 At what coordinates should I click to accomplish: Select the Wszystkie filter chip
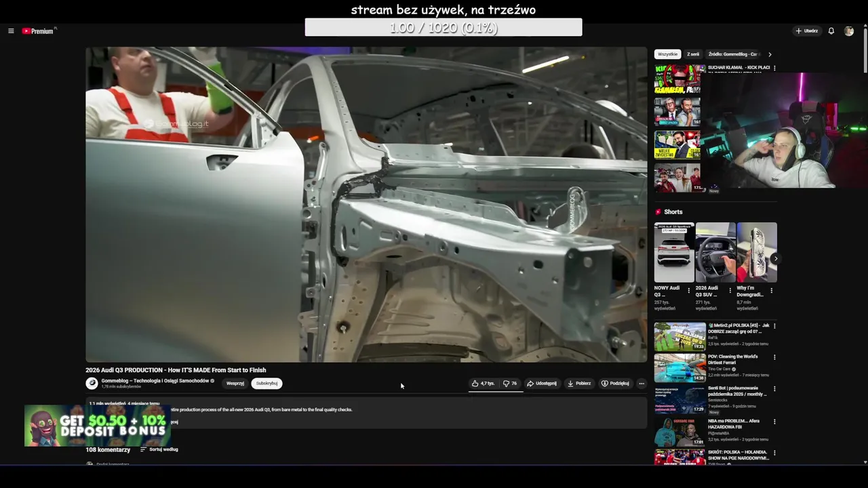(667, 54)
